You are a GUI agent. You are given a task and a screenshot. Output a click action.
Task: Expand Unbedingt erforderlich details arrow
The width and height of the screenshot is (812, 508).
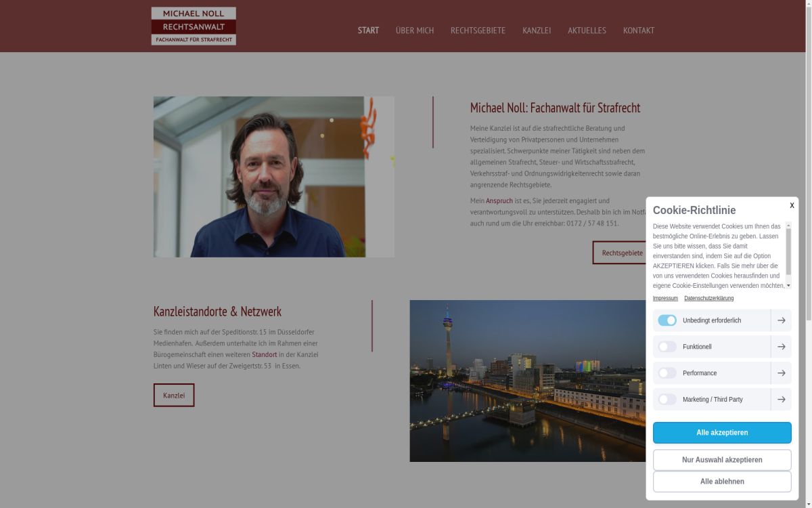pos(781,320)
